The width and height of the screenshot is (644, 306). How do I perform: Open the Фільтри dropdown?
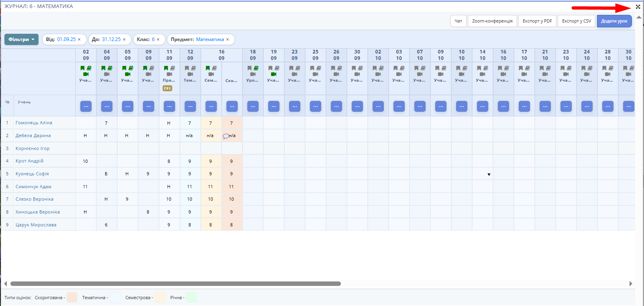coord(22,39)
